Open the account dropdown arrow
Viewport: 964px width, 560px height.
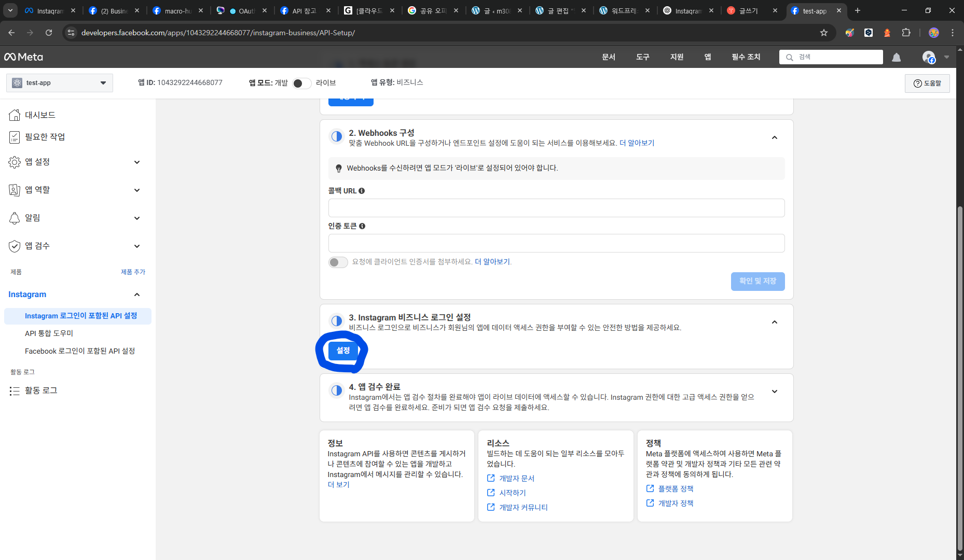tap(947, 57)
